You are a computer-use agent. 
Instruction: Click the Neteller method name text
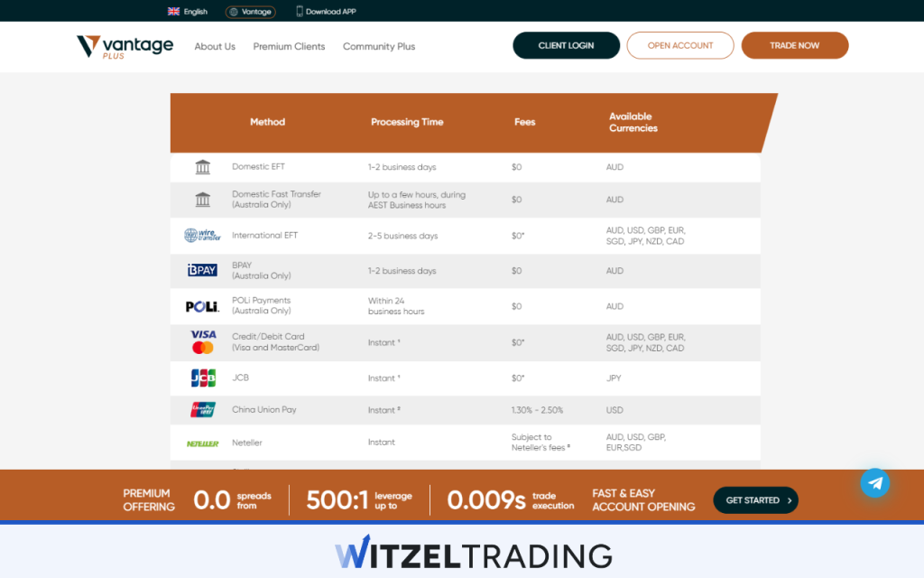[247, 443]
